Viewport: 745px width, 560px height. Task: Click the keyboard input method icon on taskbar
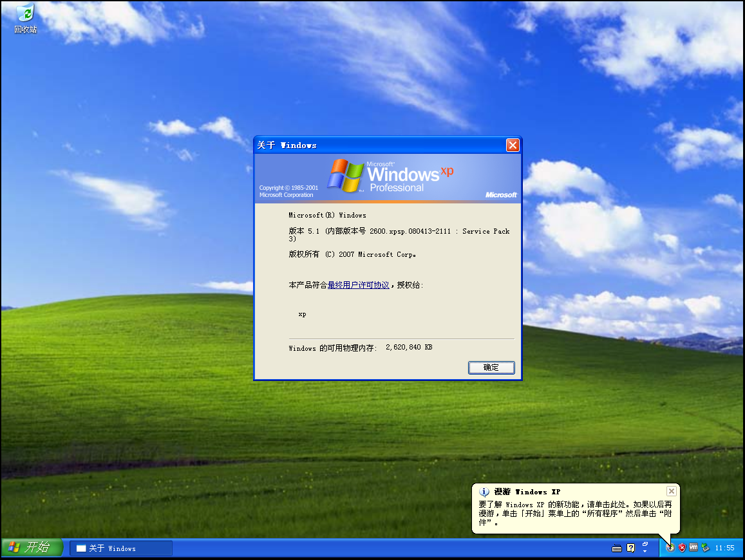(617, 548)
